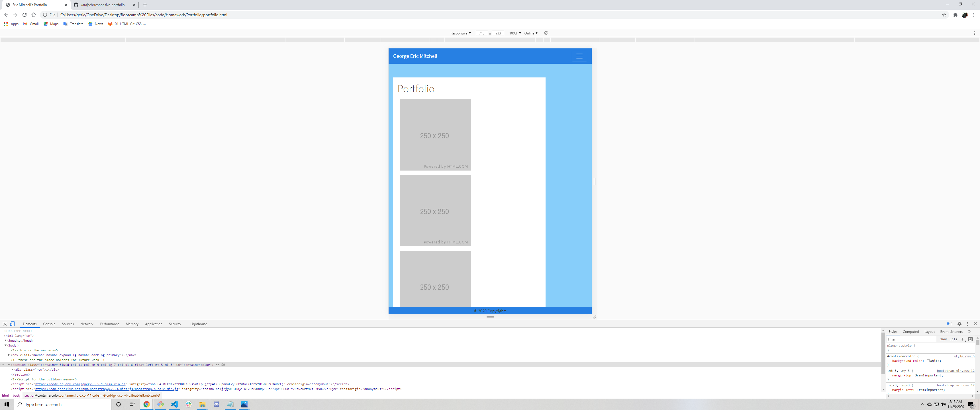980x410 pixels.
Task: Open the 100% zoom dropdown
Action: click(x=515, y=33)
